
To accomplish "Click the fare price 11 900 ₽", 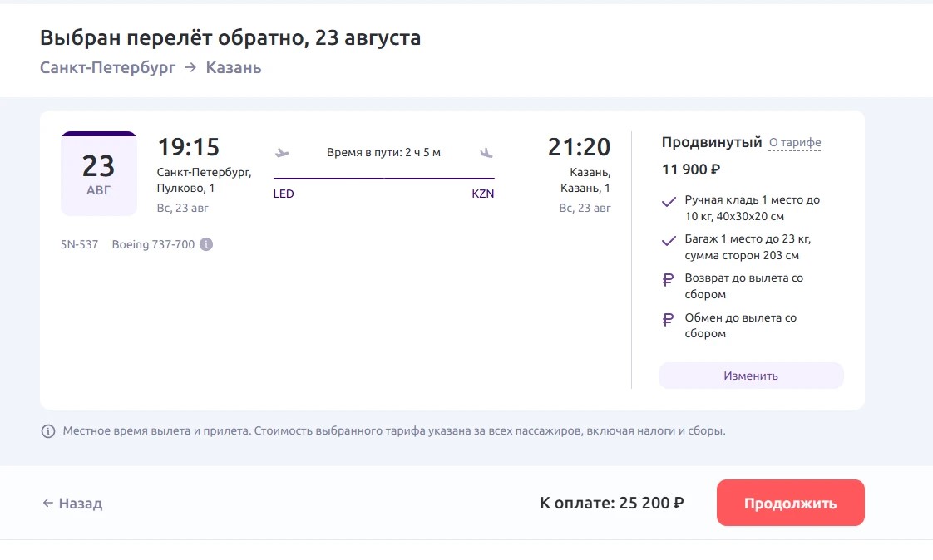I will [x=691, y=169].
